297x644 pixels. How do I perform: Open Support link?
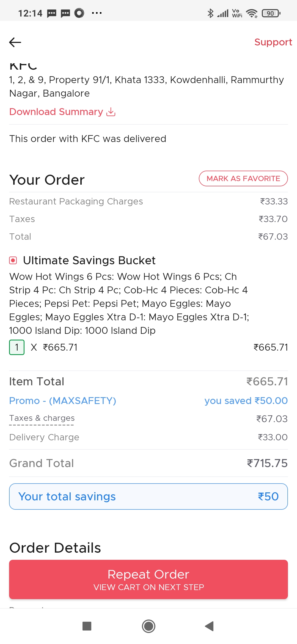[x=273, y=42]
